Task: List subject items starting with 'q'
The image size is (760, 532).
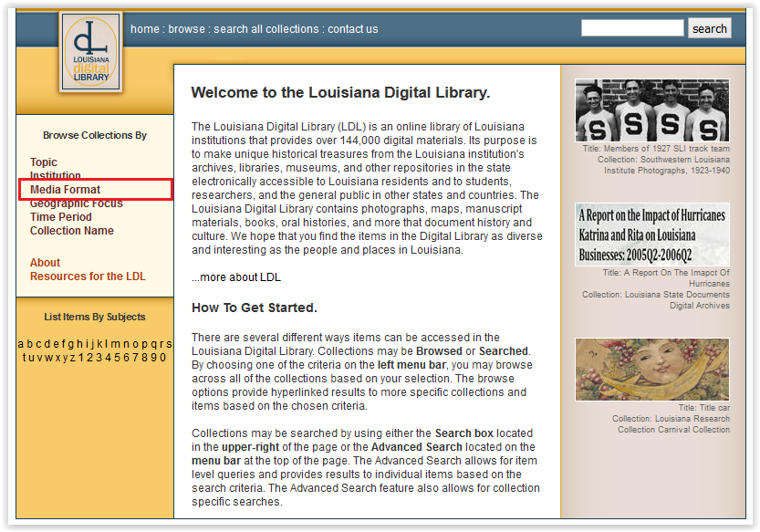Action: (153, 344)
